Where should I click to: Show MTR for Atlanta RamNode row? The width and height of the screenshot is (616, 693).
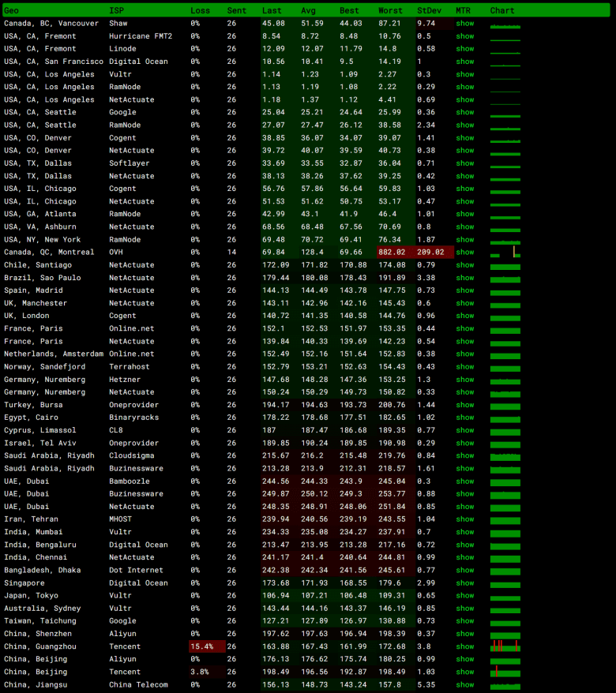coord(464,214)
